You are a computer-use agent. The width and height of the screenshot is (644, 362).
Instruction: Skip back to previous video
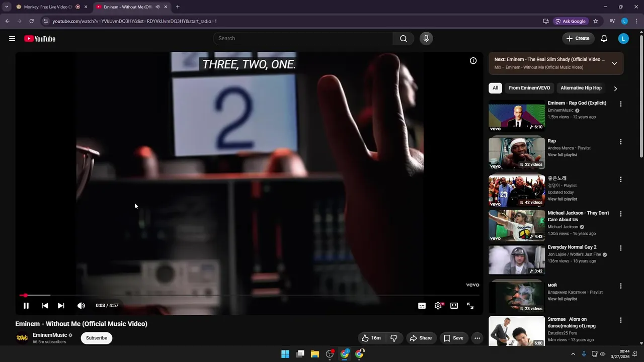45,306
